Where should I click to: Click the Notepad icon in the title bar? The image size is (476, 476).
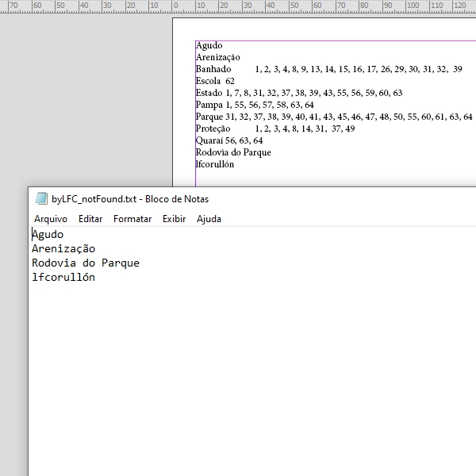click(41, 199)
